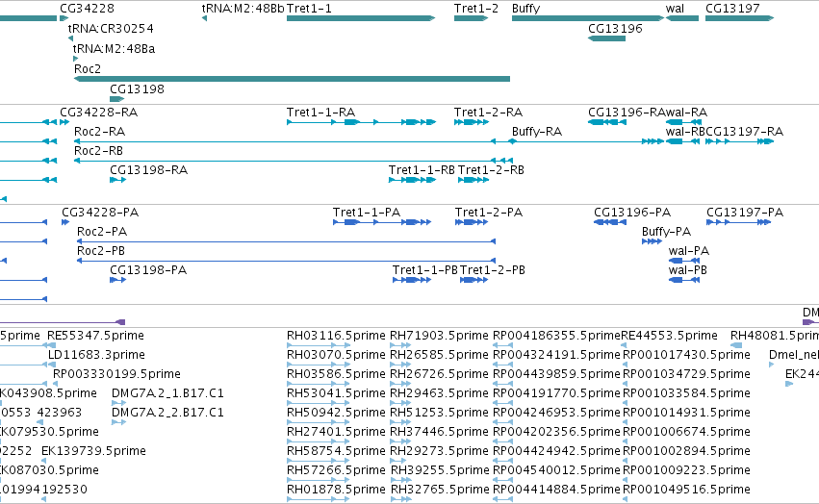Select tRNA:CR30254 feature label

[111, 28]
